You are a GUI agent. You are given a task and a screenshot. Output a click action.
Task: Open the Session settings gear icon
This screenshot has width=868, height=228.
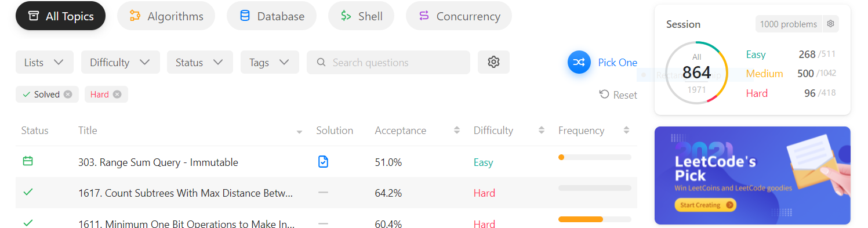[x=830, y=24]
